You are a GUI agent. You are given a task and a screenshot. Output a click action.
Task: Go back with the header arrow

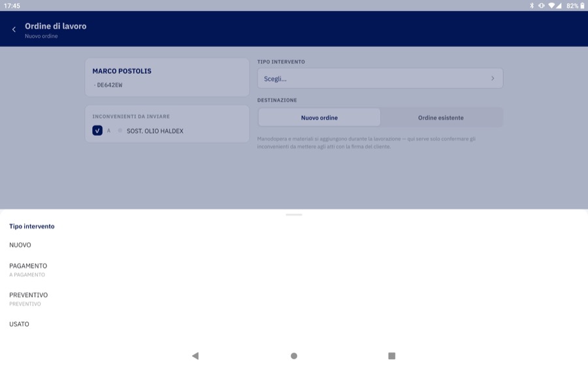[14, 29]
